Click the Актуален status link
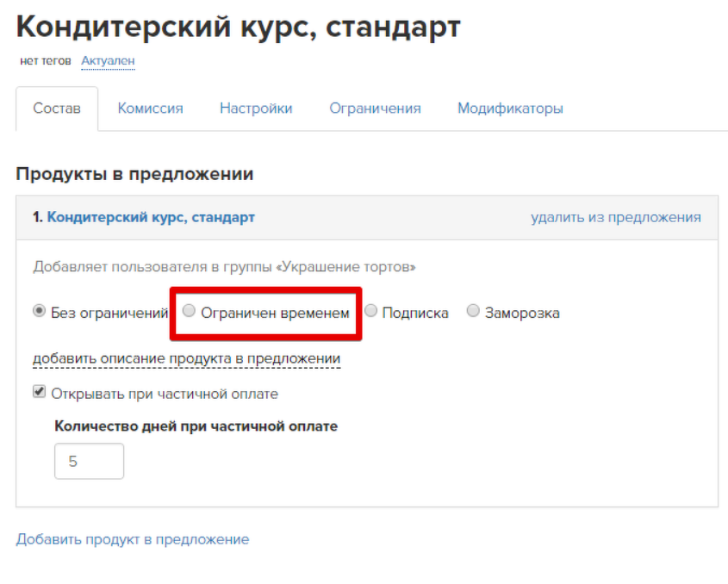 [109, 61]
